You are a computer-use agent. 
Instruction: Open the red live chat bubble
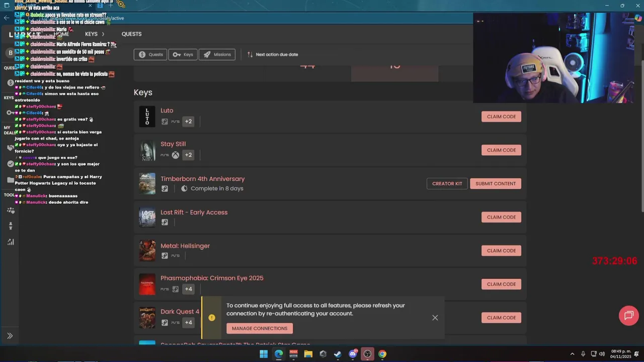point(628,316)
